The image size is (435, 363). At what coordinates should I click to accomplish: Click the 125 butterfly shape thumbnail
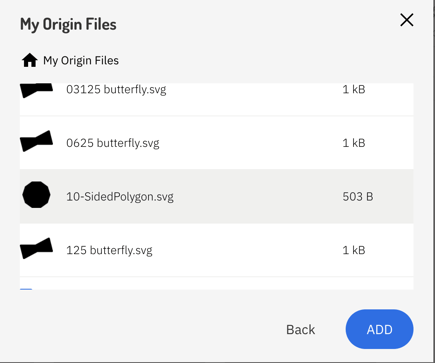pos(36,249)
